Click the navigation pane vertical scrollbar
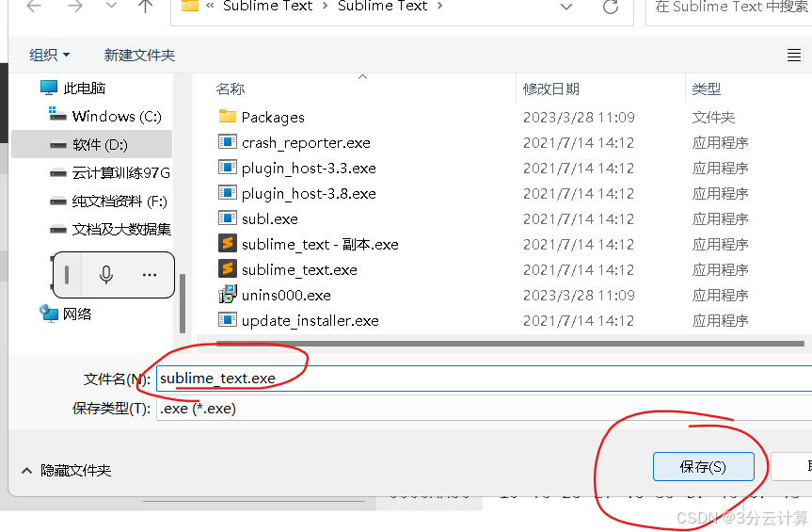Viewport: 812px width, 532px height. pyautogui.click(x=183, y=303)
